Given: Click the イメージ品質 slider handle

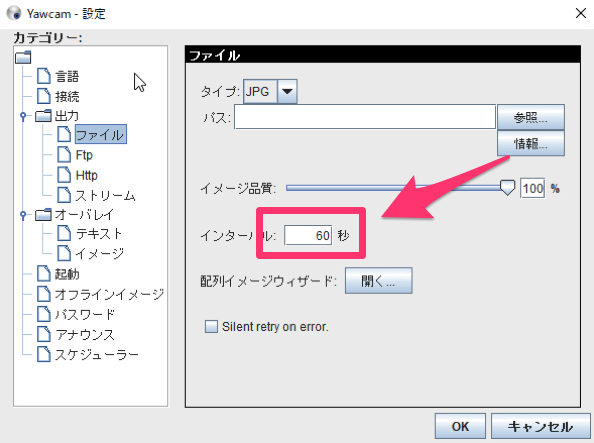Looking at the screenshot, I should [507, 188].
